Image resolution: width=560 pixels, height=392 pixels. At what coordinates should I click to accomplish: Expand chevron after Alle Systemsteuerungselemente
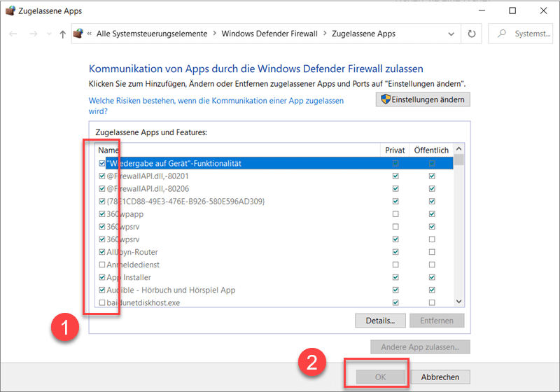pos(215,33)
